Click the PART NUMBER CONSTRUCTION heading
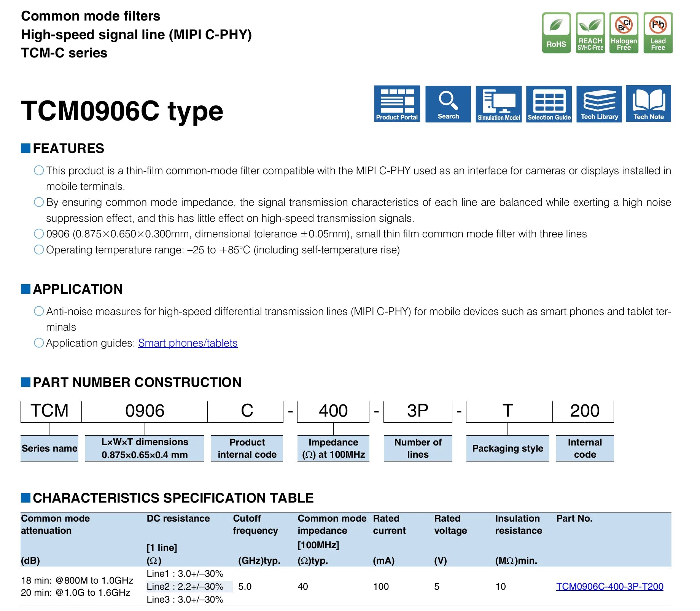700x611 pixels. tap(137, 382)
